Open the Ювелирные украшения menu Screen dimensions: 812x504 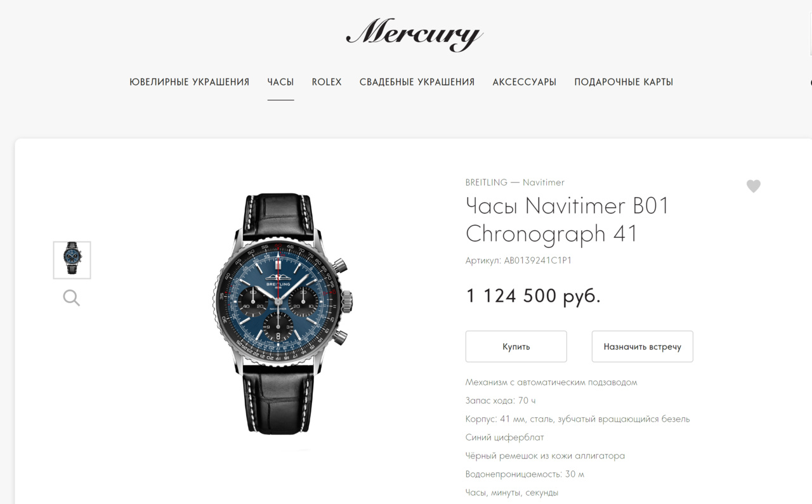point(190,82)
